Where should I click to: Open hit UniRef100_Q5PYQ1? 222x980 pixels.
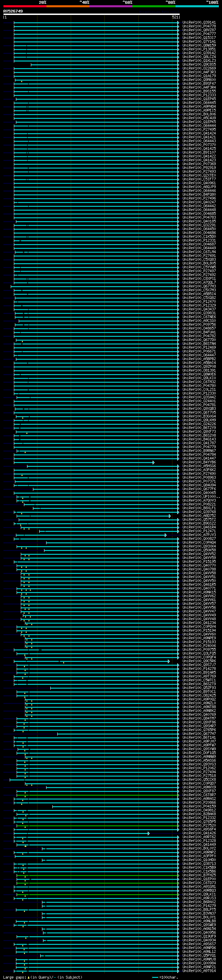199,955
